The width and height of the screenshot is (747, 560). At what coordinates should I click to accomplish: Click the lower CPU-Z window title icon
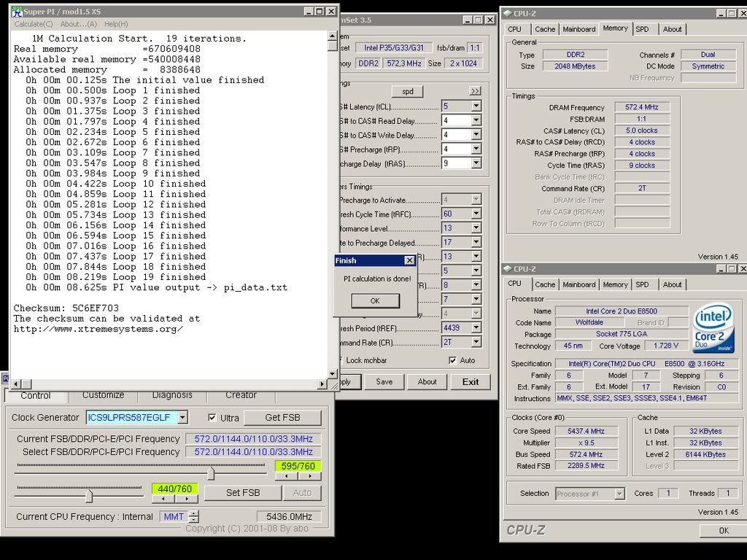[508, 269]
